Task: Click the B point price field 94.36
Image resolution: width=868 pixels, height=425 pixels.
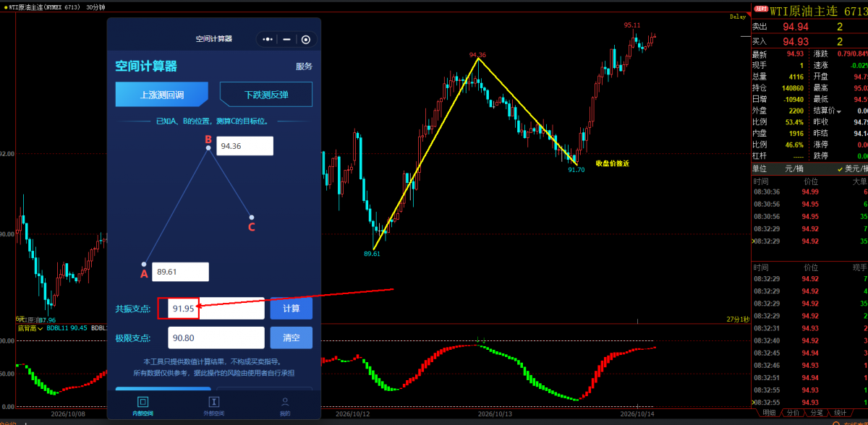Action: (x=244, y=146)
